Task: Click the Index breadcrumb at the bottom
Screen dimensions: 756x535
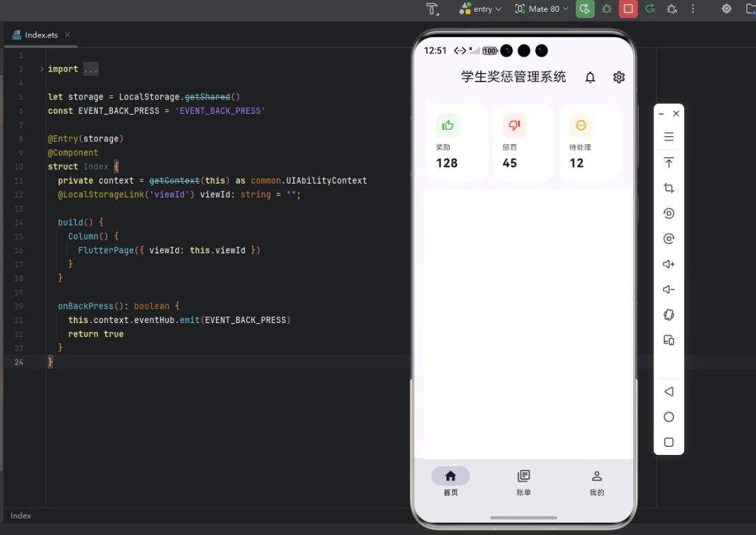Action: pyautogui.click(x=21, y=516)
